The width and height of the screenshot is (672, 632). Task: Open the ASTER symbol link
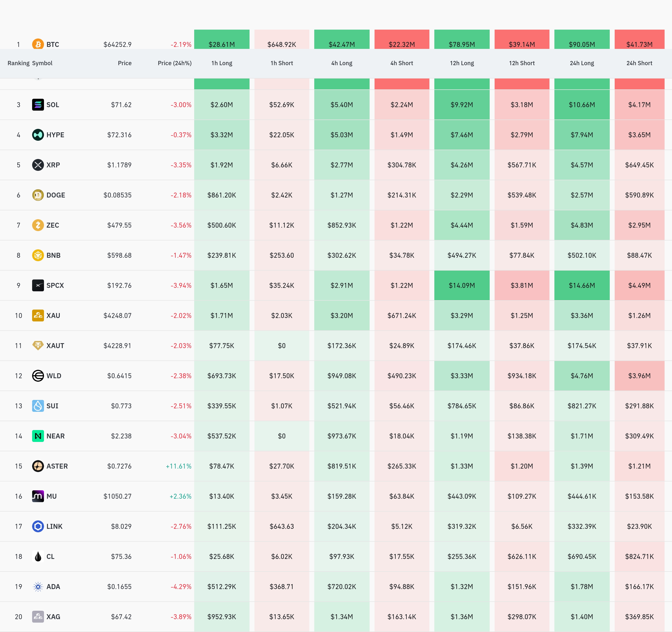[57, 466]
